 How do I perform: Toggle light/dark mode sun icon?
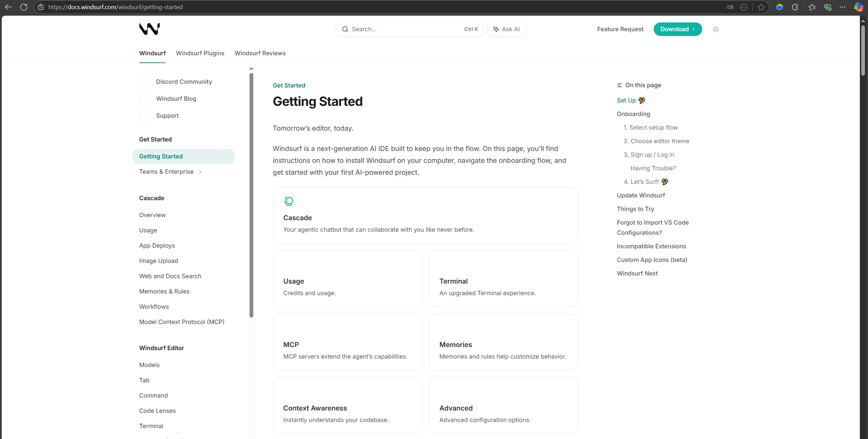tap(715, 29)
